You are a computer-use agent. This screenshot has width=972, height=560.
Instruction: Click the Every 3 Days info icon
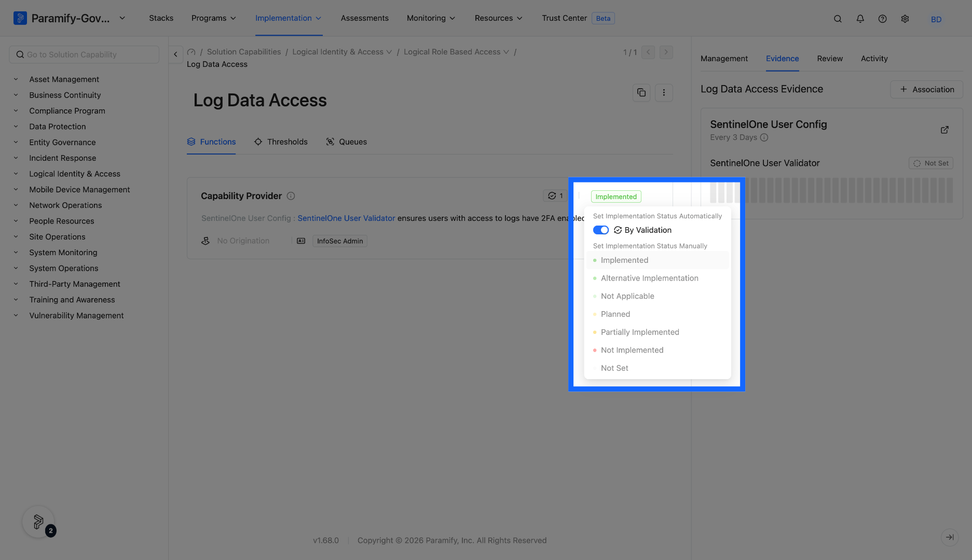pyautogui.click(x=764, y=137)
